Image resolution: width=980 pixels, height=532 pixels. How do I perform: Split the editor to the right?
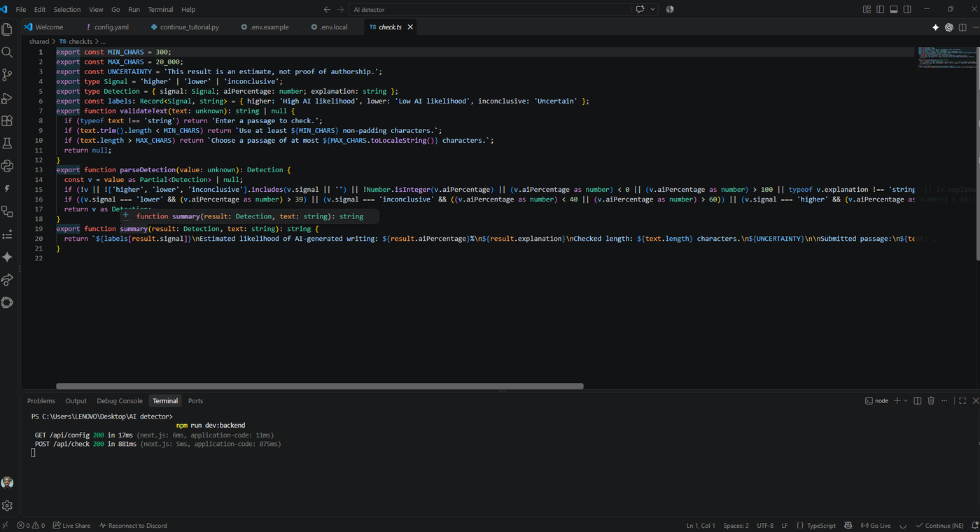click(x=963, y=27)
